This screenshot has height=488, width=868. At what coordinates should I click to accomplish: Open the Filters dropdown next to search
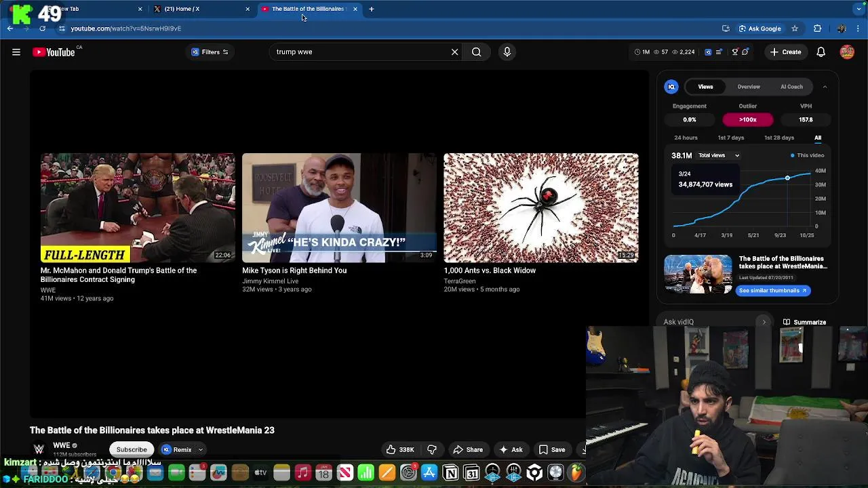[x=210, y=52]
